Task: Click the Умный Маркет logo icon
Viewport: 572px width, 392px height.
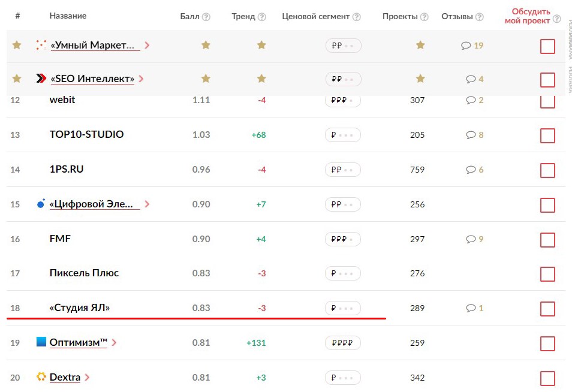Action: [41, 45]
